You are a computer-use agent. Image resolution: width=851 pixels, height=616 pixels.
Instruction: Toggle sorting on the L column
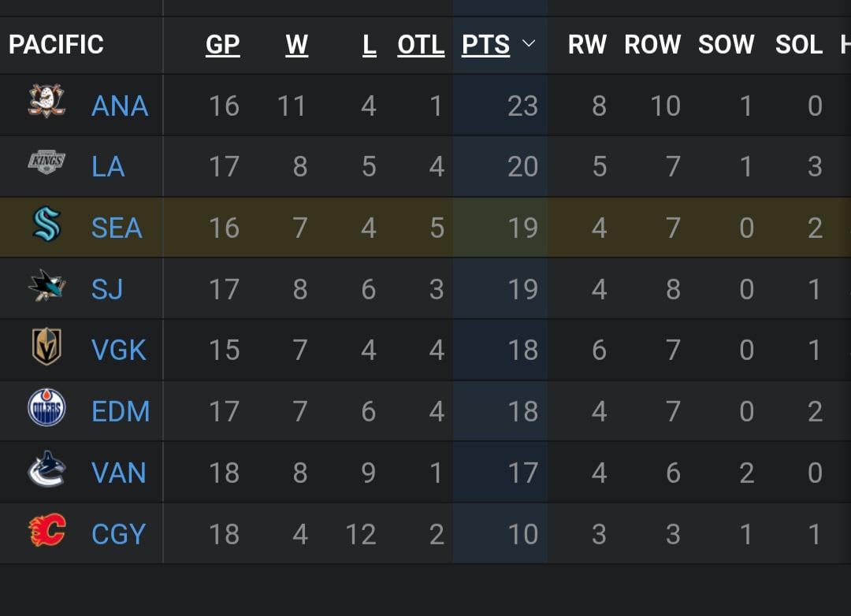pyautogui.click(x=368, y=45)
